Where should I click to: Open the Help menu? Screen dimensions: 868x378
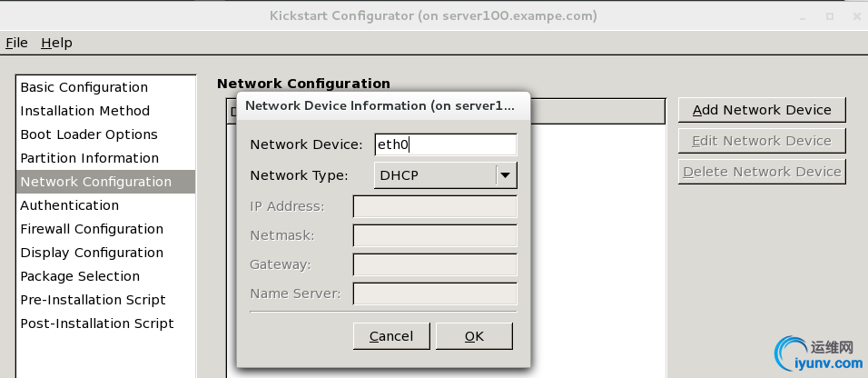click(x=56, y=43)
